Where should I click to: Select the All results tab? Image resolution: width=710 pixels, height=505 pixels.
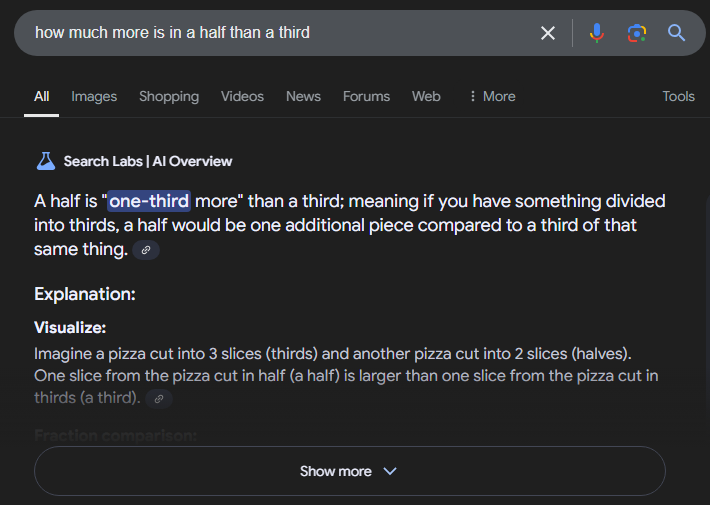click(x=41, y=97)
